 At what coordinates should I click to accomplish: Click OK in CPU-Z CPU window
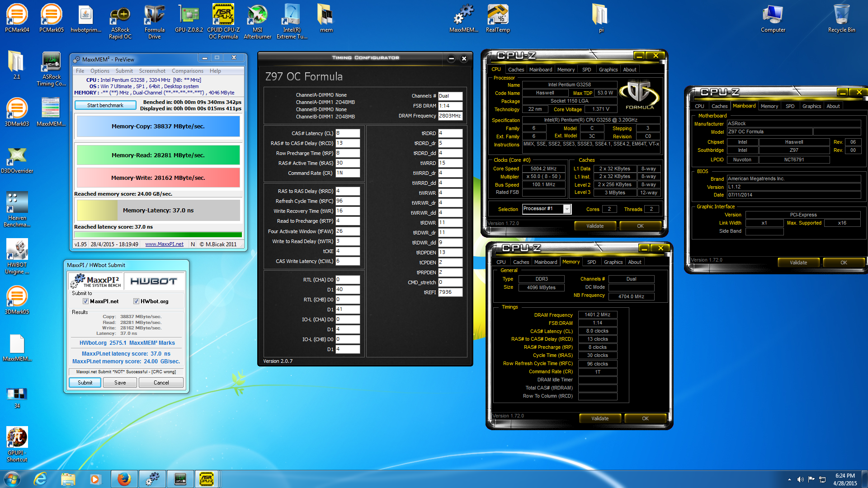click(x=640, y=226)
